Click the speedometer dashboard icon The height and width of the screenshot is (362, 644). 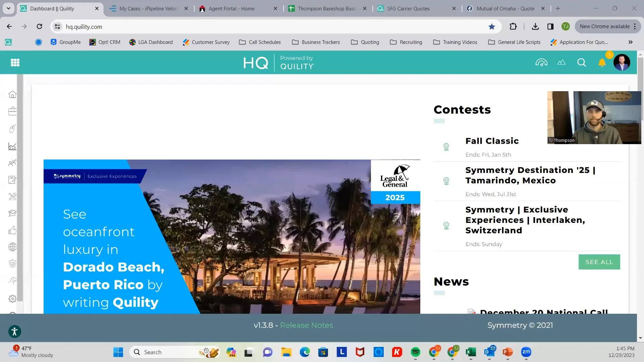pos(541,63)
